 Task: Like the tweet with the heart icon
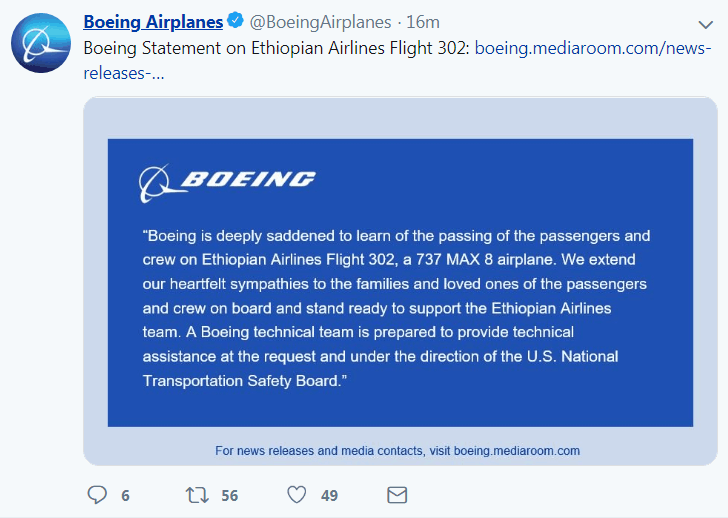(296, 495)
